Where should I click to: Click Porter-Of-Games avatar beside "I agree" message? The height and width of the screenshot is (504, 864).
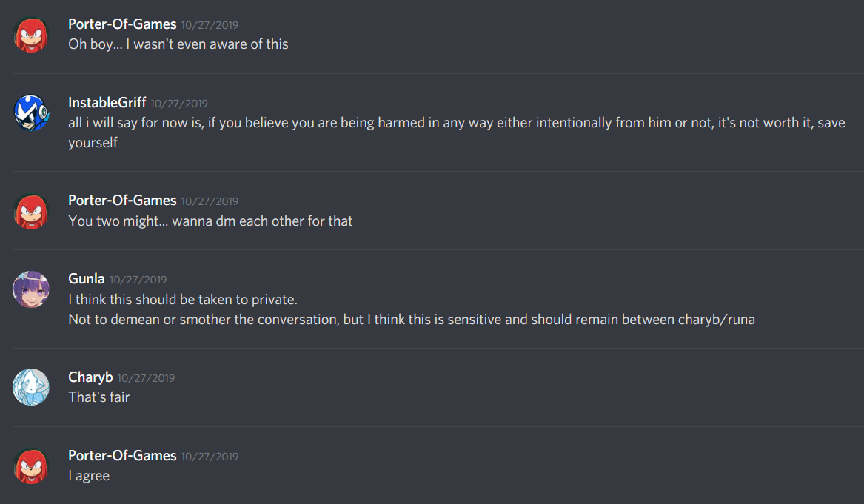tap(31, 466)
